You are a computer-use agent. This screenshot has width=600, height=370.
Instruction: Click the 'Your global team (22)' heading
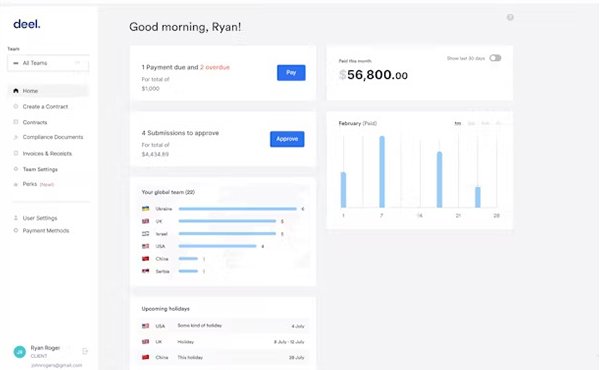[x=168, y=192]
